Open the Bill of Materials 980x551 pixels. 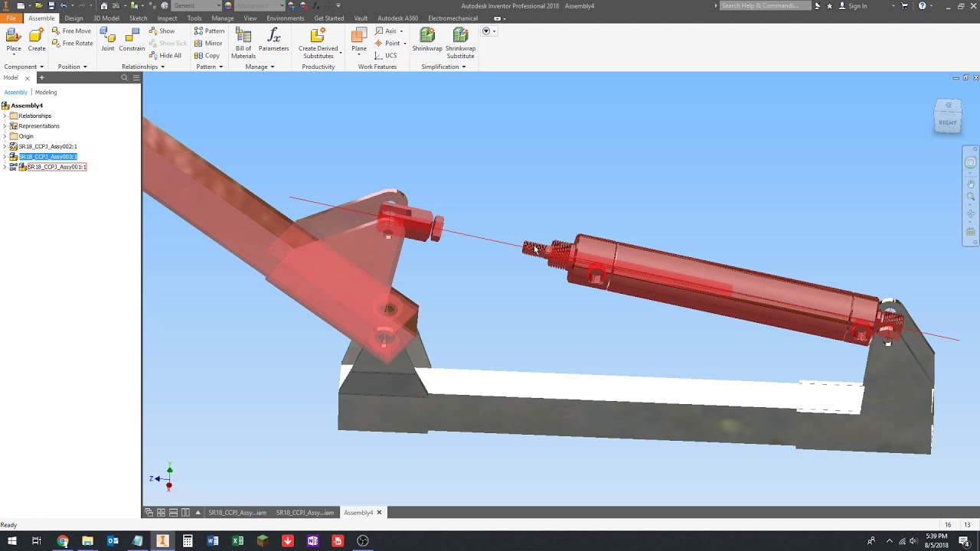coord(243,43)
